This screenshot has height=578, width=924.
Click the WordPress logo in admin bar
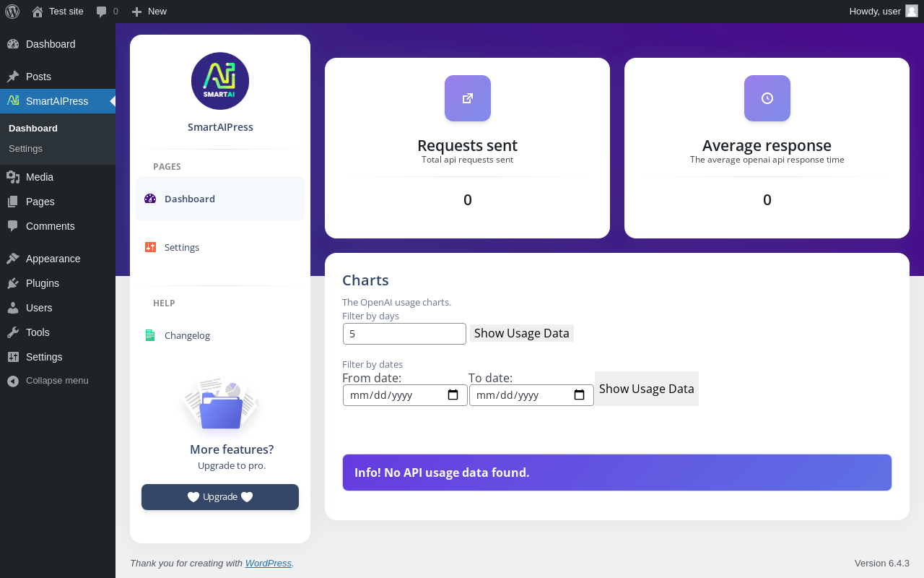[12, 11]
